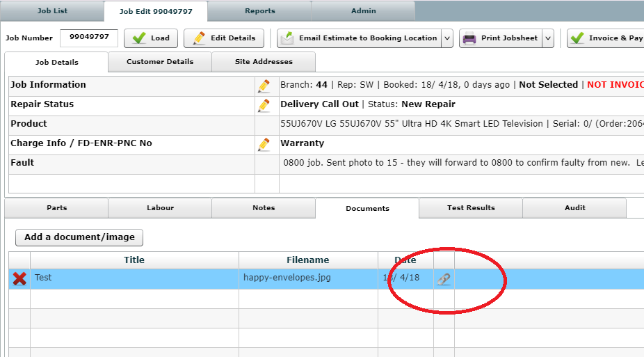Viewport: 644px width, 357px height.
Task: Edit Charge Info with pencil icon
Action: pyautogui.click(x=264, y=145)
